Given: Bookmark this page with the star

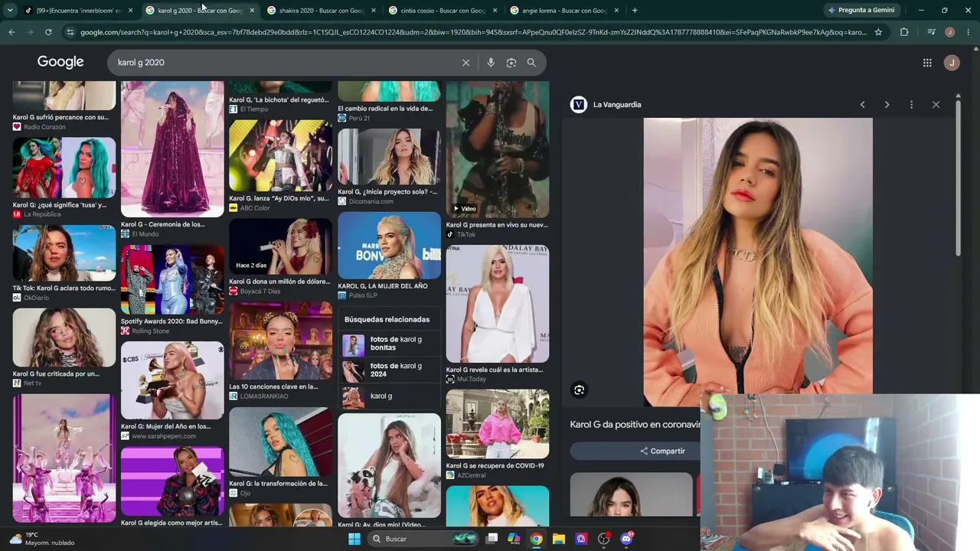Looking at the screenshot, I should (x=878, y=32).
